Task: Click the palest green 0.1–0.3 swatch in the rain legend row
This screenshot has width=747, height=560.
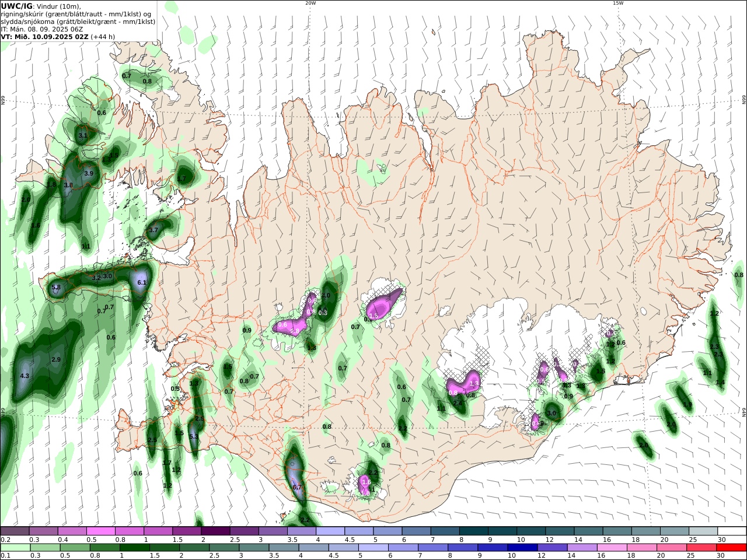Action: pos(16,548)
